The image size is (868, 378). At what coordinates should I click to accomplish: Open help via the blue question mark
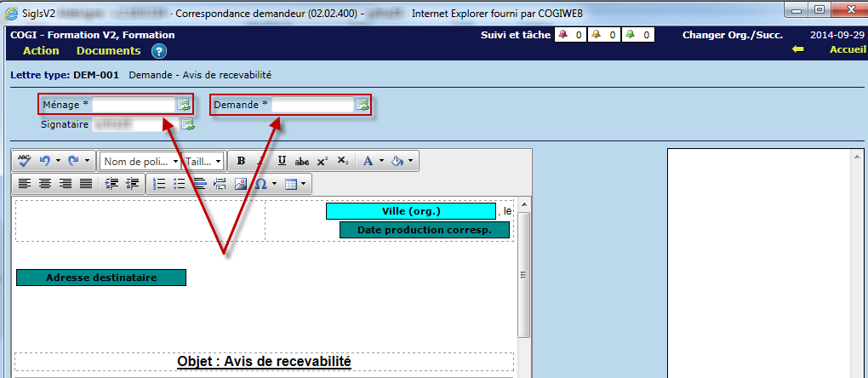[159, 51]
